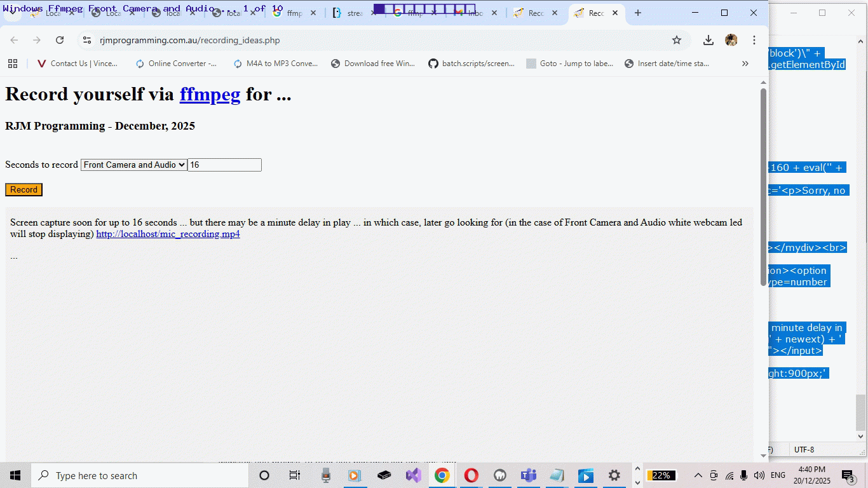Open Windows Settings gear in the taskbar
Screen dimensions: 868x488
point(614,475)
